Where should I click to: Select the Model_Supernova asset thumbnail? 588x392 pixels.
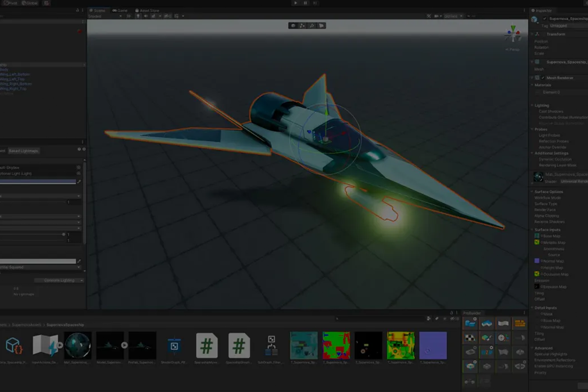coord(110,345)
